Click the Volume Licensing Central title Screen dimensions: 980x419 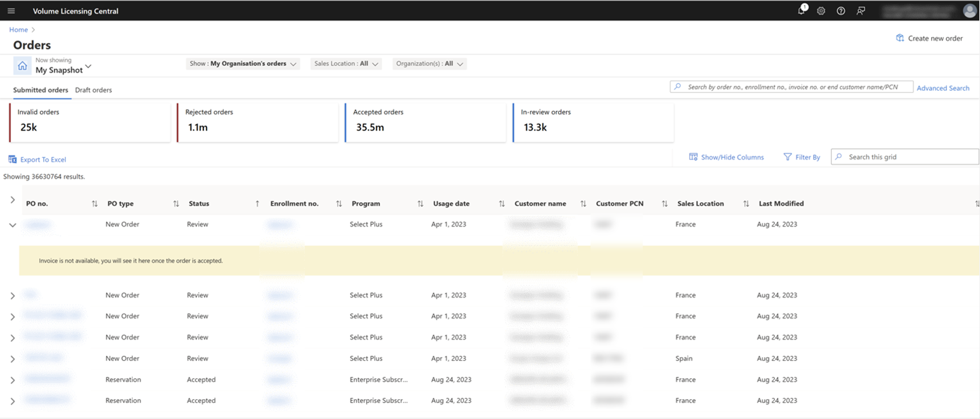[76, 11]
